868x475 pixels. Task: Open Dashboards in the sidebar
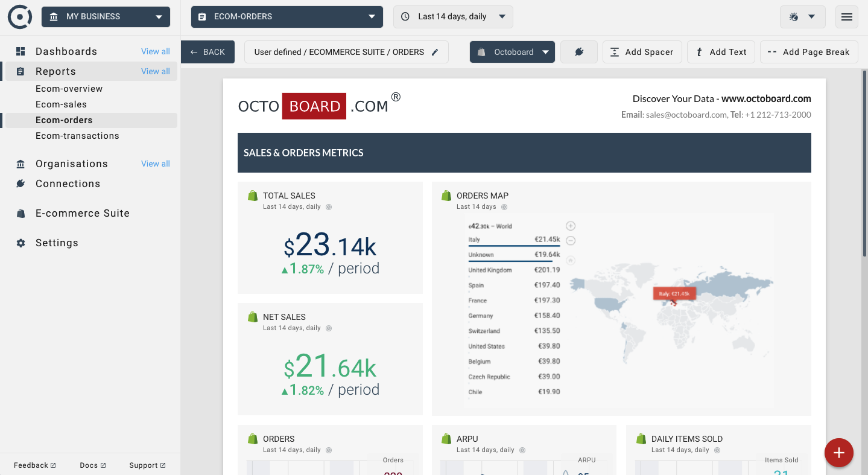[66, 51]
